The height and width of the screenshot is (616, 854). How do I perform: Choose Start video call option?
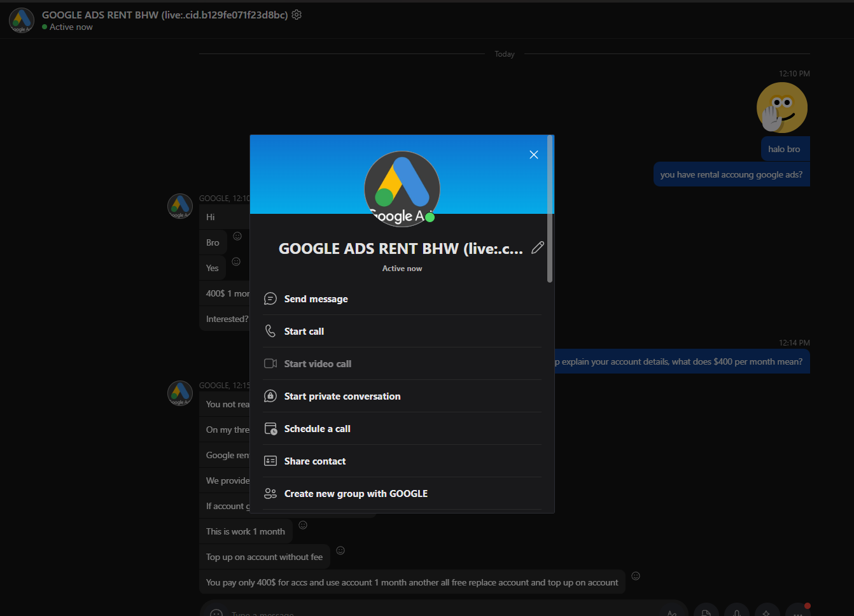402,364
